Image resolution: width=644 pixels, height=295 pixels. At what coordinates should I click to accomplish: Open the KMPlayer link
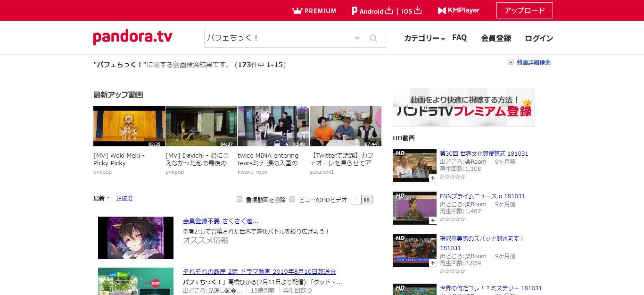point(459,10)
